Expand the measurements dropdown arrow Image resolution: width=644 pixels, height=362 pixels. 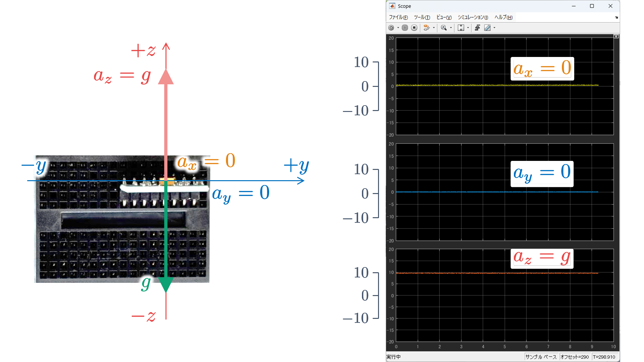click(494, 28)
